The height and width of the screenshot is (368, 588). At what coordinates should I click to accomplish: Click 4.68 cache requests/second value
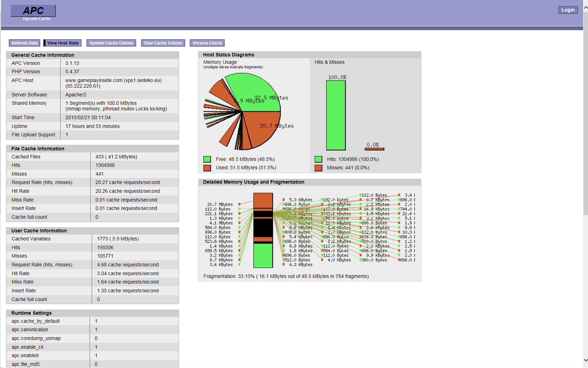[x=128, y=265]
